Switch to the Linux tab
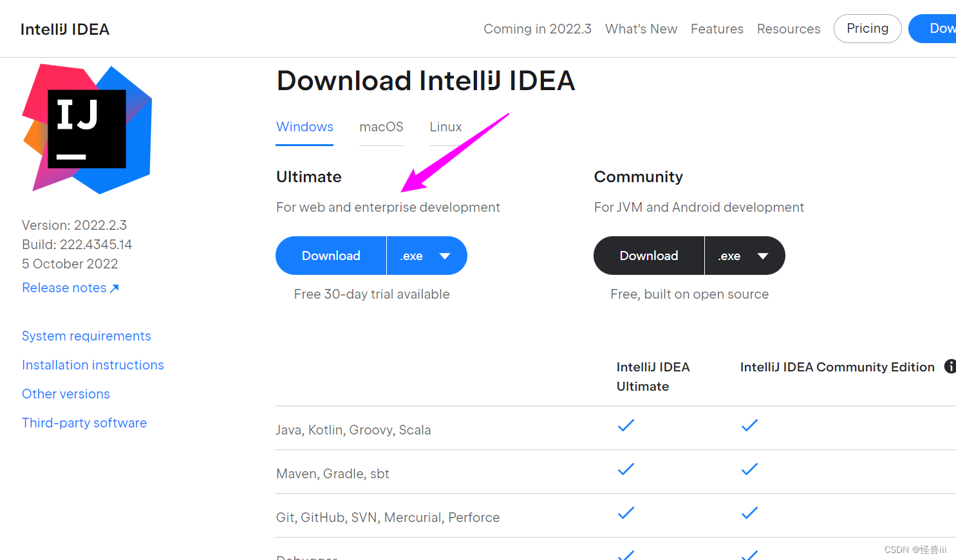Viewport: 956px width, 560px height. tap(445, 127)
